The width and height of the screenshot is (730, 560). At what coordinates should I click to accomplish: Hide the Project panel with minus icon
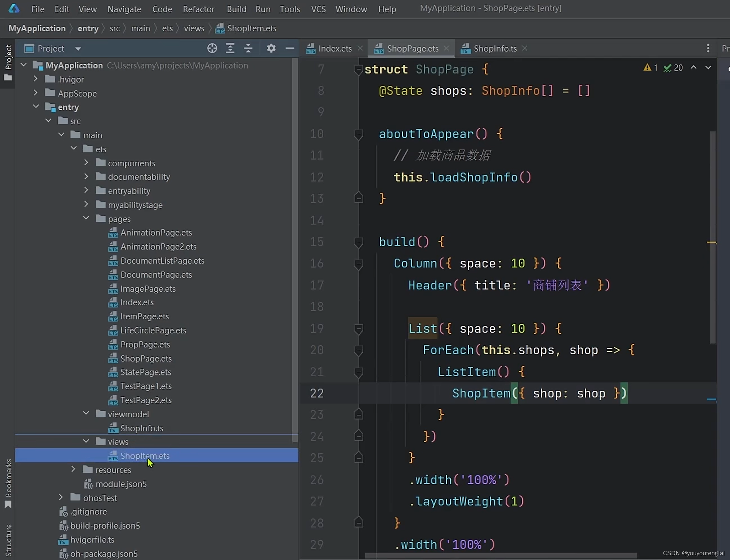[x=290, y=49]
